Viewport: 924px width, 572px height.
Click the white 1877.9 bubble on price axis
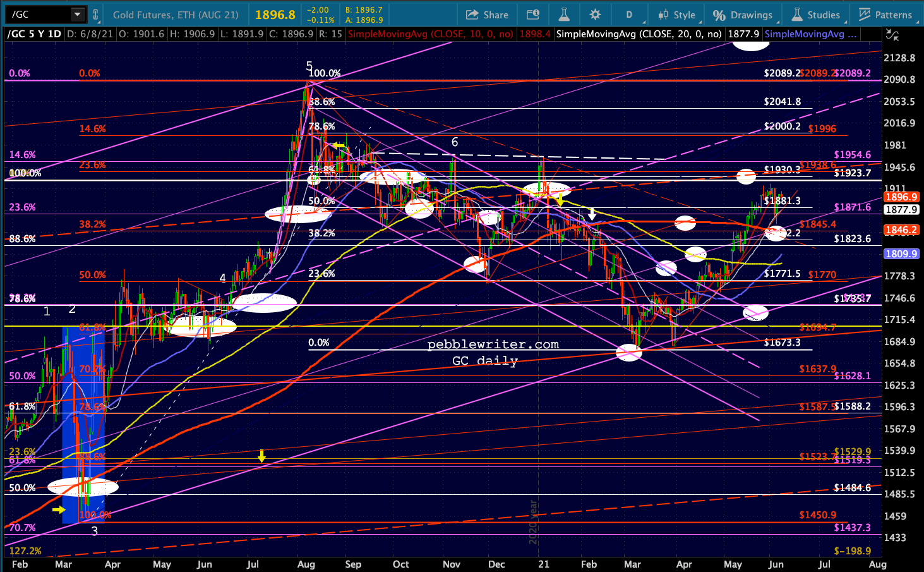[x=901, y=210]
